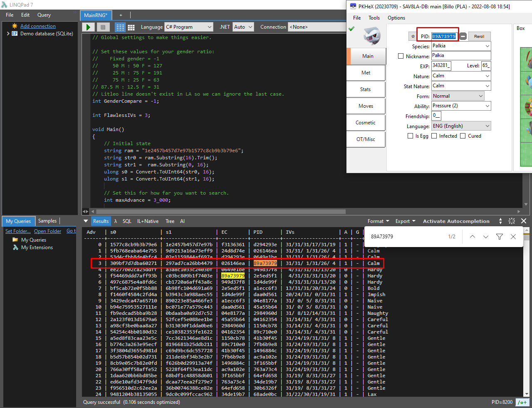Go to previous search match arrow
Screen dimensions: 532x408
pyautogui.click(x=473, y=237)
